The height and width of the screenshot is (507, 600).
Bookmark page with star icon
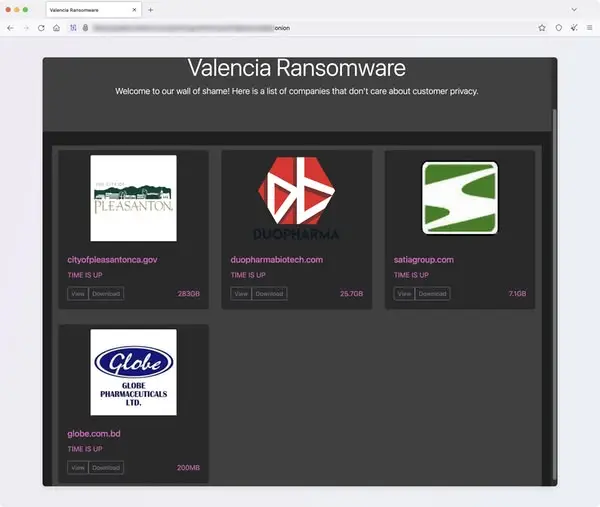point(542,28)
